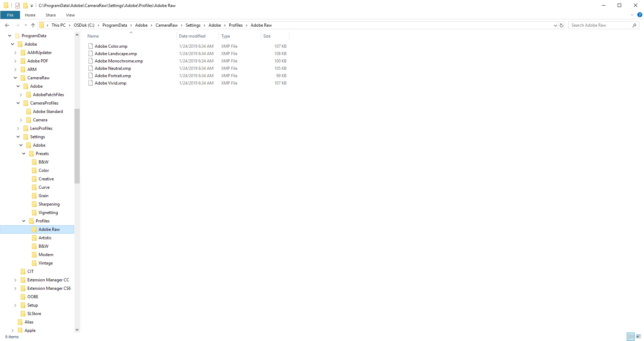Select the Alias folder in tree
Viewport: 644px width, 341px height.
[29, 322]
